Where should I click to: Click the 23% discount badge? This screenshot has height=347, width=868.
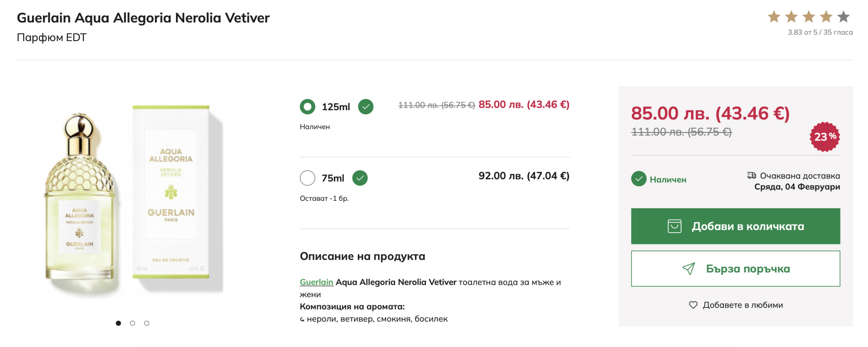824,136
